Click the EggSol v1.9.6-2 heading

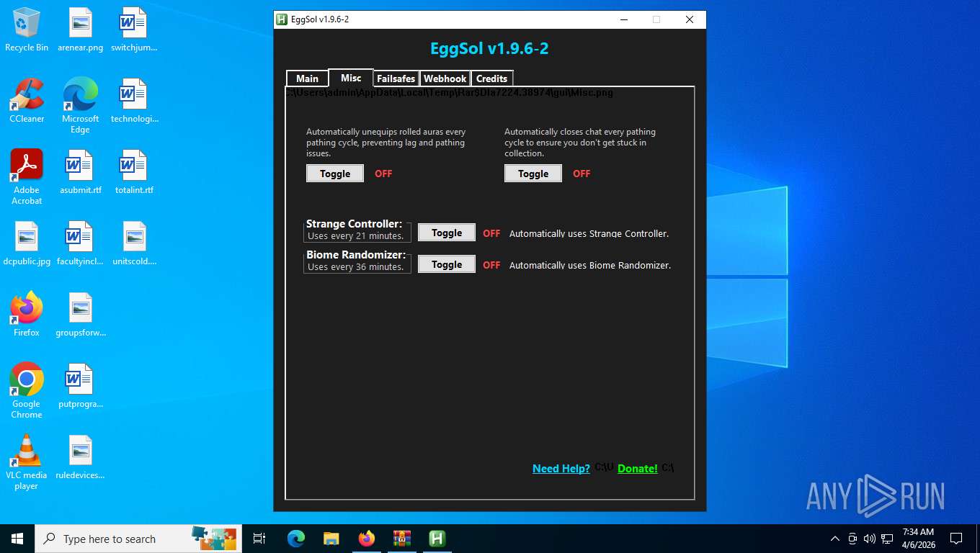tap(489, 49)
